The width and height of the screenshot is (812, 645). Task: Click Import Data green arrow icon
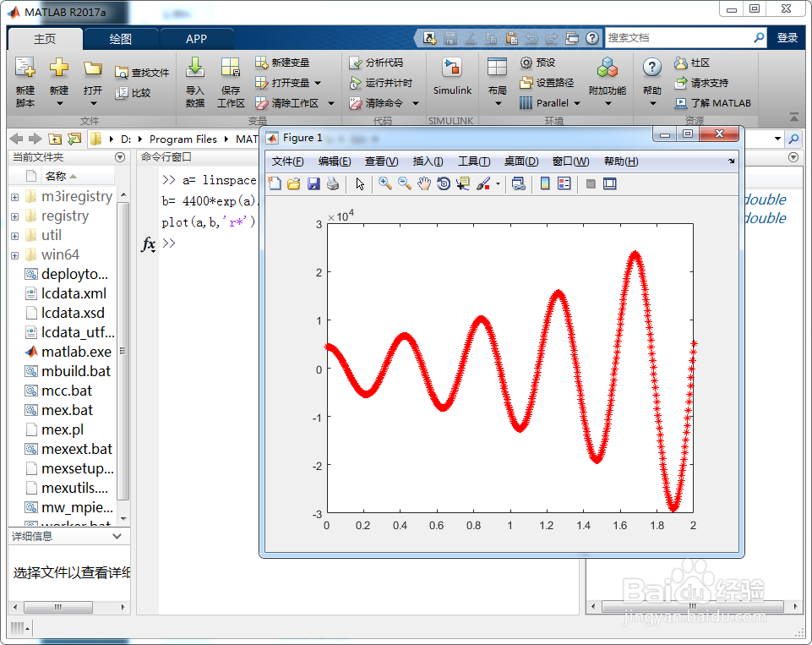(194, 68)
